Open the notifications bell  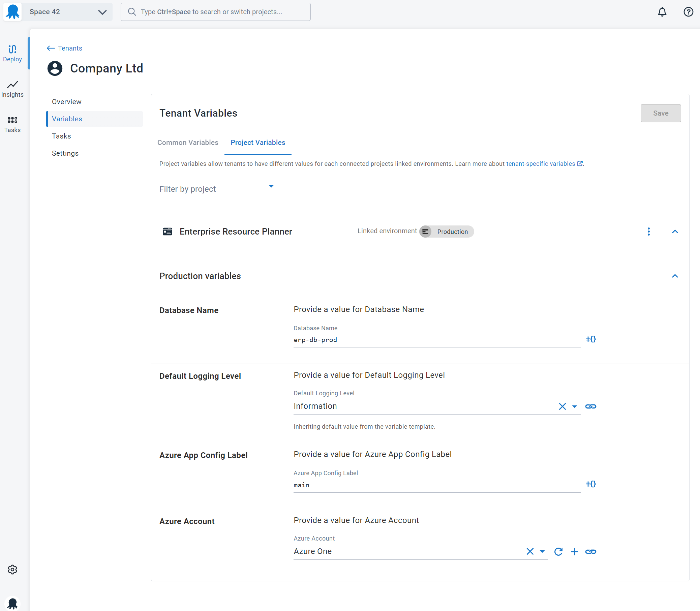662,12
